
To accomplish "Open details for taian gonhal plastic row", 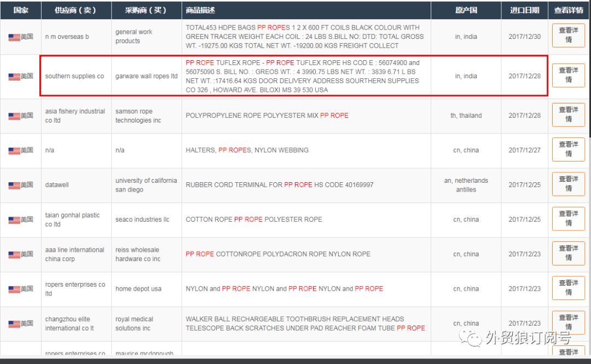I will click(569, 219).
